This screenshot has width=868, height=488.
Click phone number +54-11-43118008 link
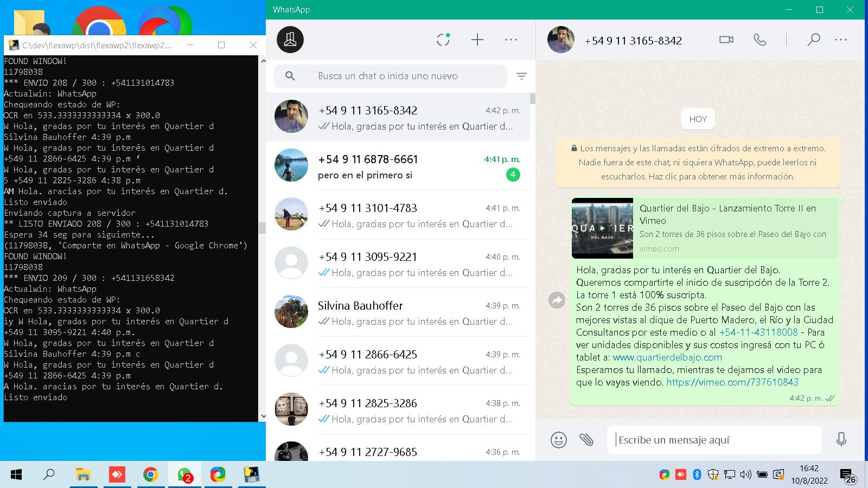coord(758,332)
